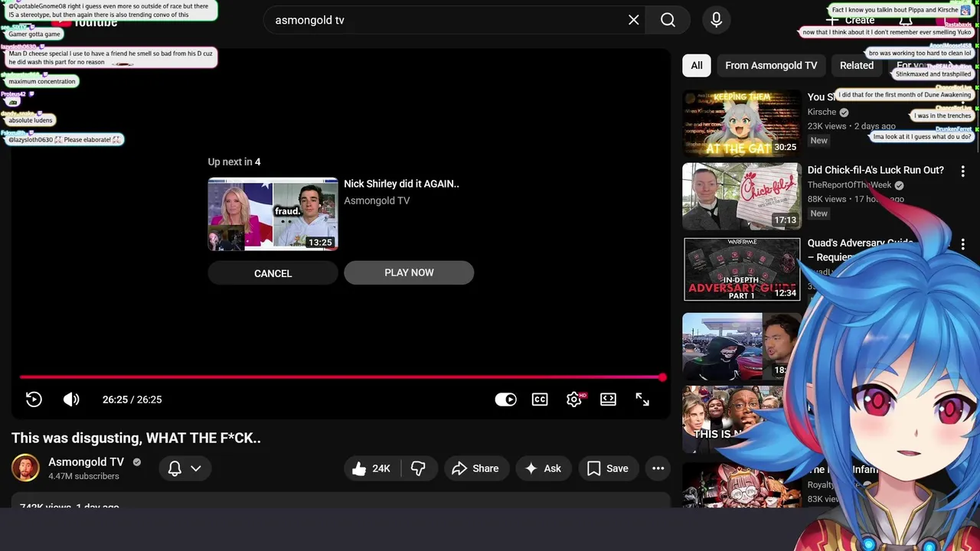The height and width of the screenshot is (551, 980).
Task: Click the Ask button with sparkle icon
Action: click(543, 468)
